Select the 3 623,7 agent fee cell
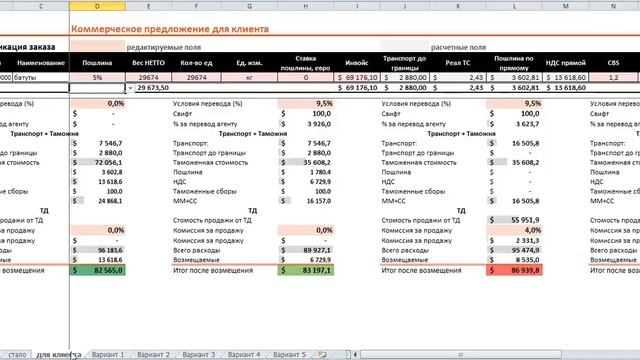This screenshot has height=360, width=640. (514, 124)
